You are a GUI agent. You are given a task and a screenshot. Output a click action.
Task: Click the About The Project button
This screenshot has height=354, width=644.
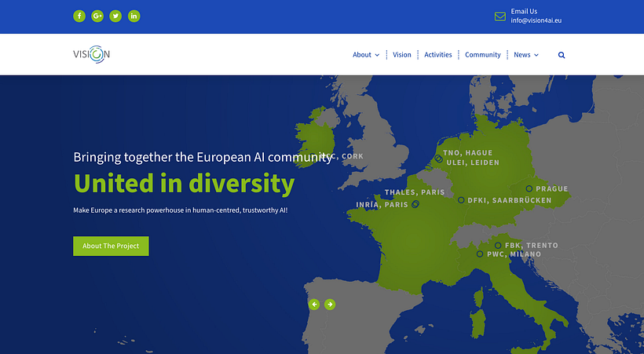click(111, 246)
